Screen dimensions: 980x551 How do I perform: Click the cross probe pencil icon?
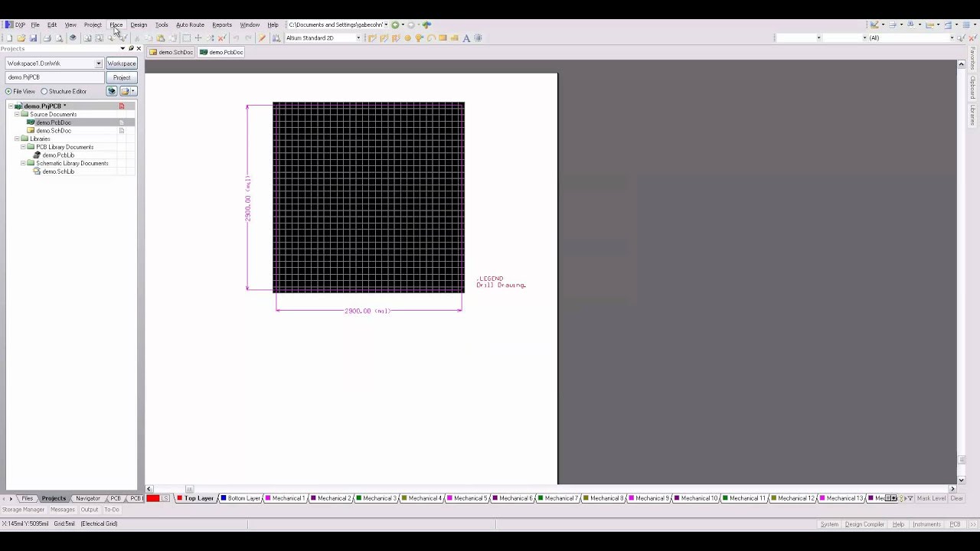pyautogui.click(x=262, y=37)
